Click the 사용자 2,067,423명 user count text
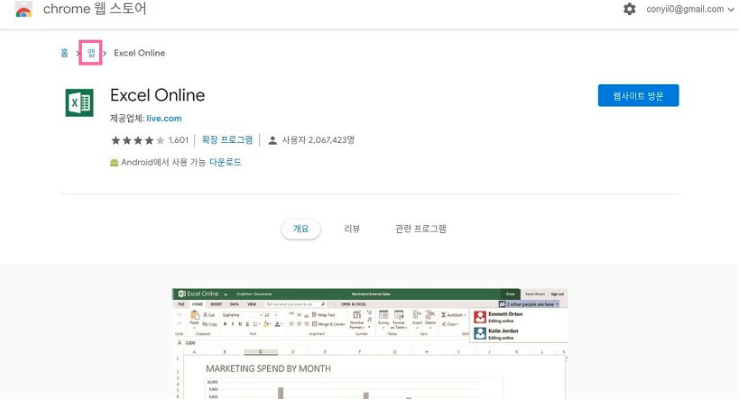 coord(318,140)
